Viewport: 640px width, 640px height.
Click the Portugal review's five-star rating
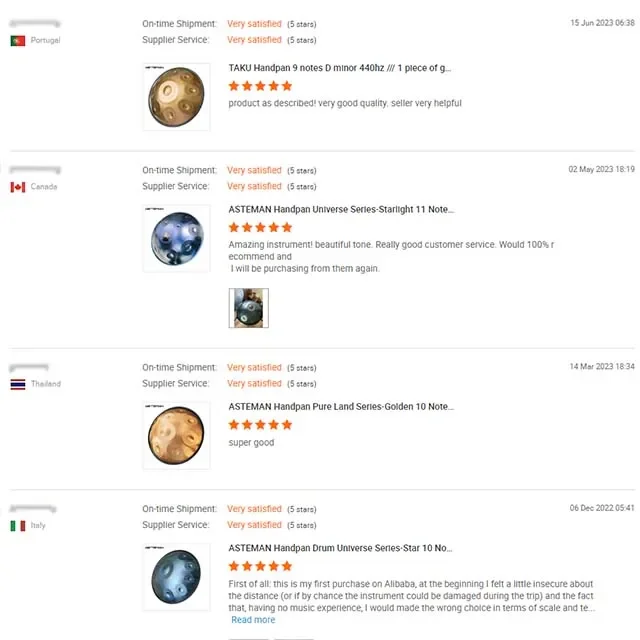click(260, 86)
